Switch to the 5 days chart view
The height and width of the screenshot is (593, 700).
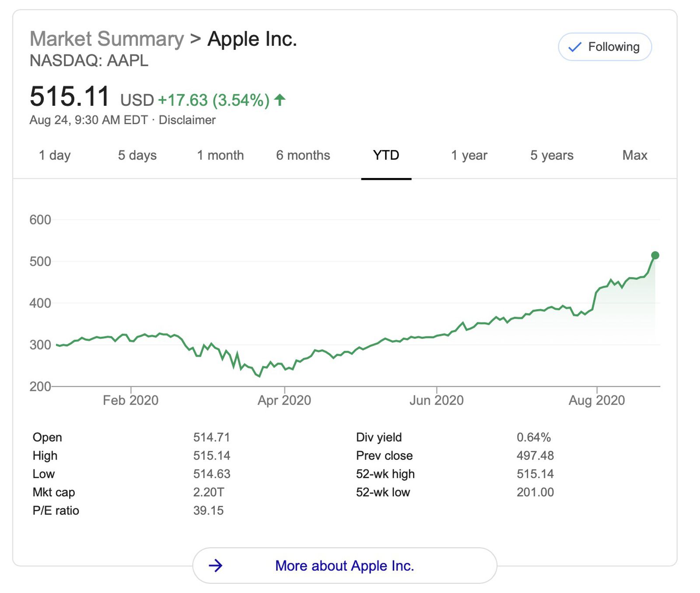pyautogui.click(x=138, y=155)
